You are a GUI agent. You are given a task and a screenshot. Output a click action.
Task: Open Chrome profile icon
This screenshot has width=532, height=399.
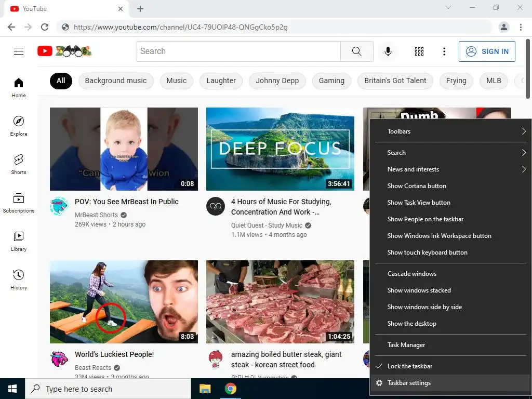pyautogui.click(x=504, y=27)
